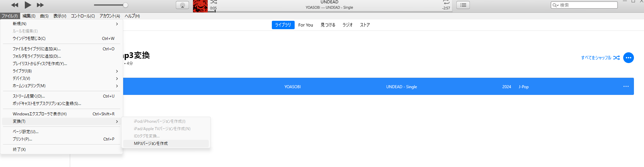
Task: Switch to the 見つける tab
Action: coord(328,25)
